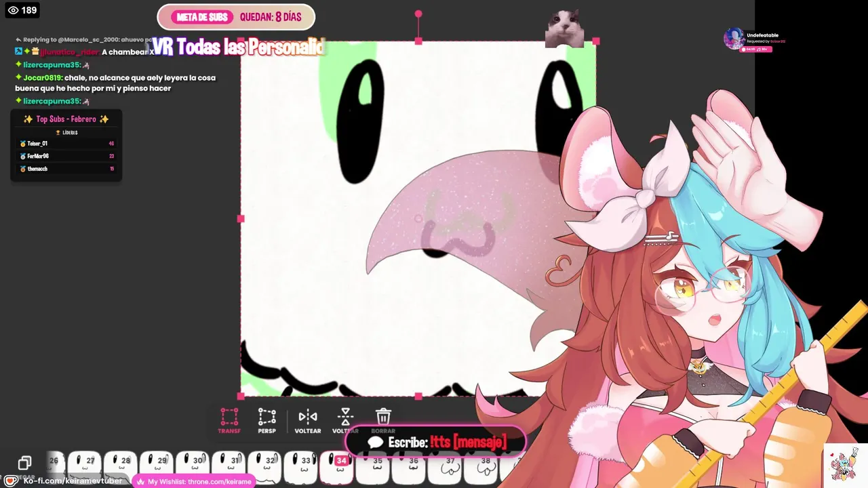Click the Top Subs - Febrero header
Screen dimensions: 868x488
66,119
